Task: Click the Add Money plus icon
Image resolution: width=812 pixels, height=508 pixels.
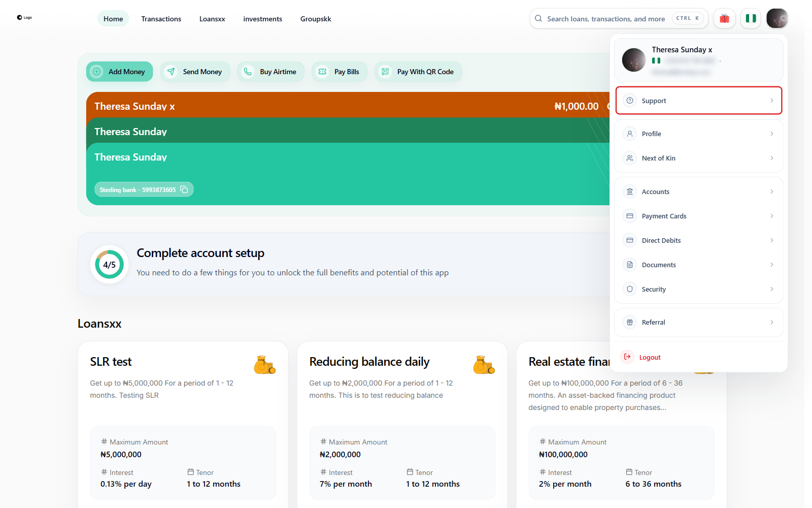Action: (x=96, y=72)
